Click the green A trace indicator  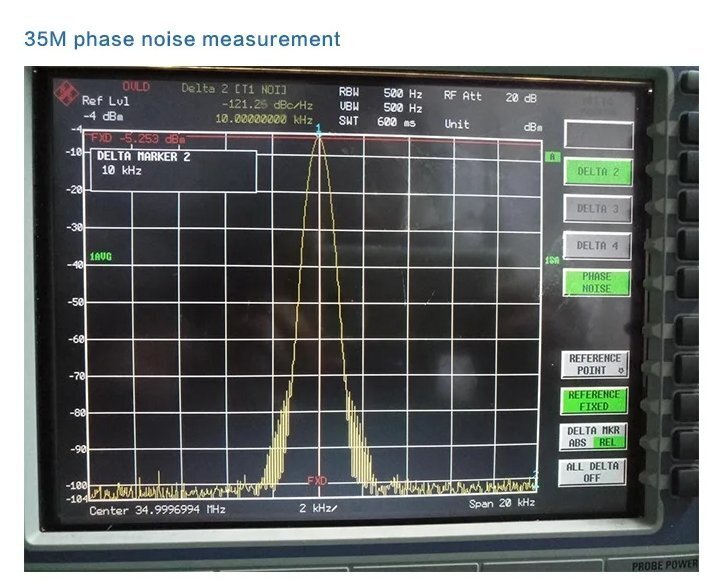coord(551,157)
